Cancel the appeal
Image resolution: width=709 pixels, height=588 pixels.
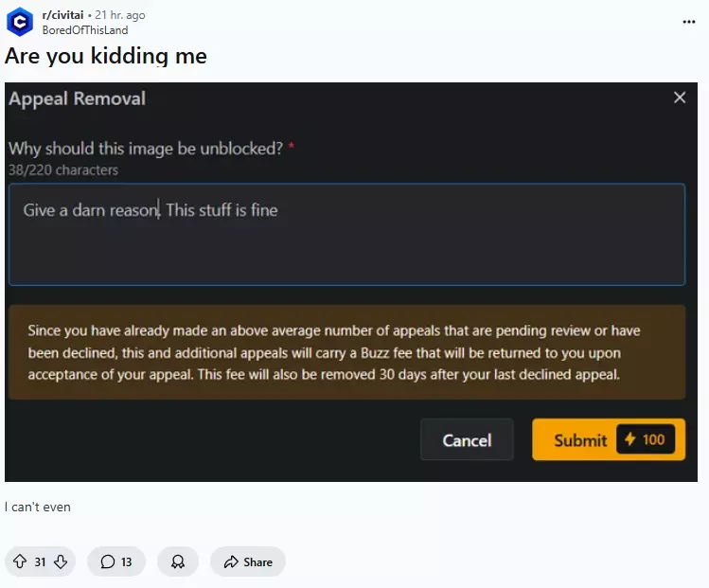tap(467, 439)
